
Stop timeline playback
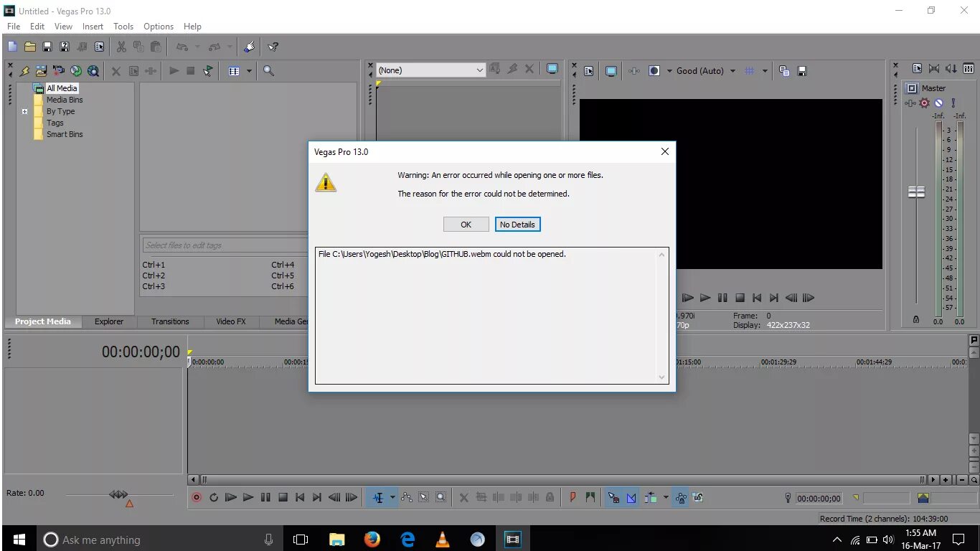tap(283, 497)
